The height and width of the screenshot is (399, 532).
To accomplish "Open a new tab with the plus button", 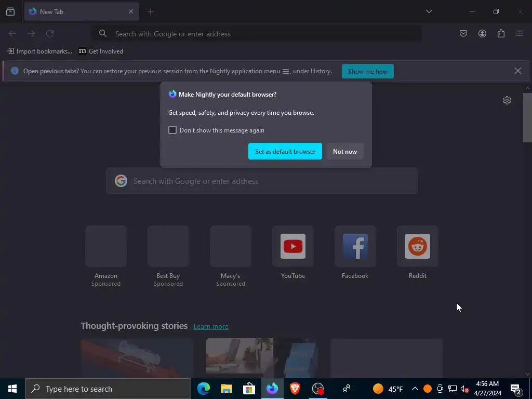I will coord(150,11).
